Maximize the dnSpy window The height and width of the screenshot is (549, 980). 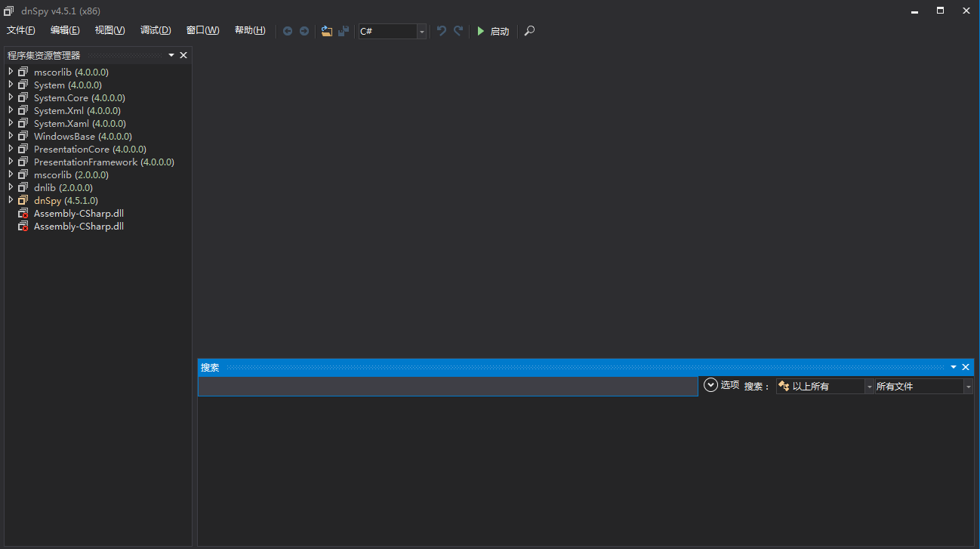(x=941, y=11)
